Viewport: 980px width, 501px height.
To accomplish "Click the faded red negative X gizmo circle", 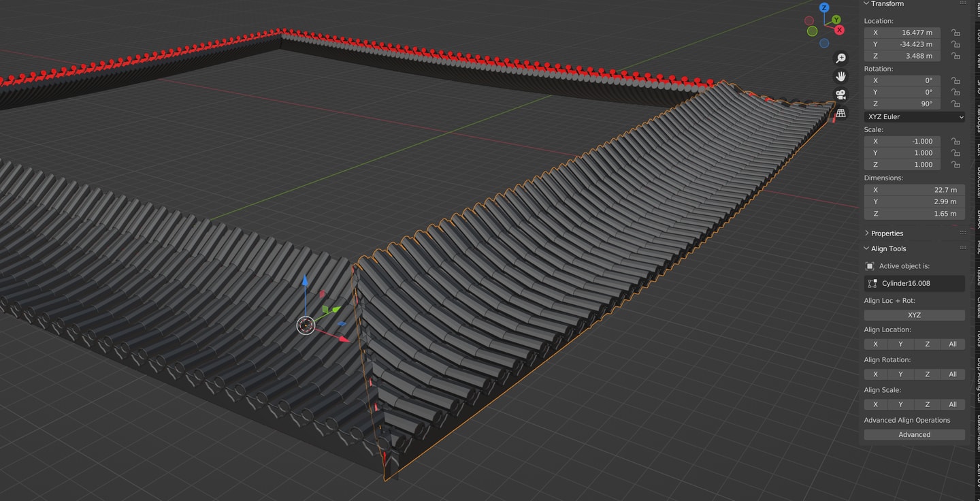I will tap(809, 21).
